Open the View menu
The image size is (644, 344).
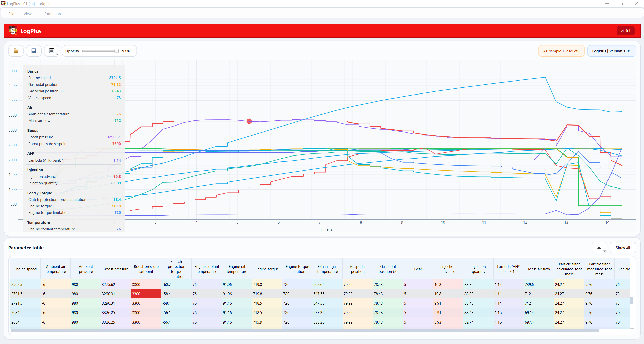pos(28,14)
